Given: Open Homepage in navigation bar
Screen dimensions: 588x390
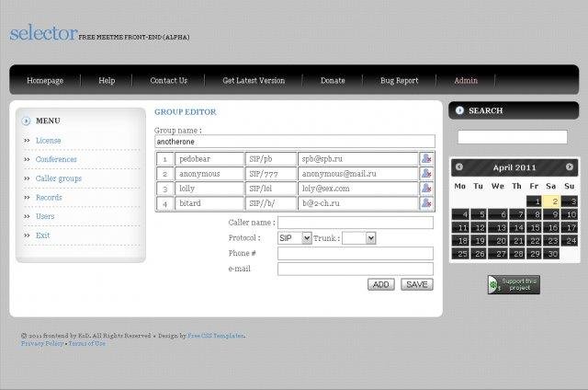Looking at the screenshot, I should pos(45,80).
